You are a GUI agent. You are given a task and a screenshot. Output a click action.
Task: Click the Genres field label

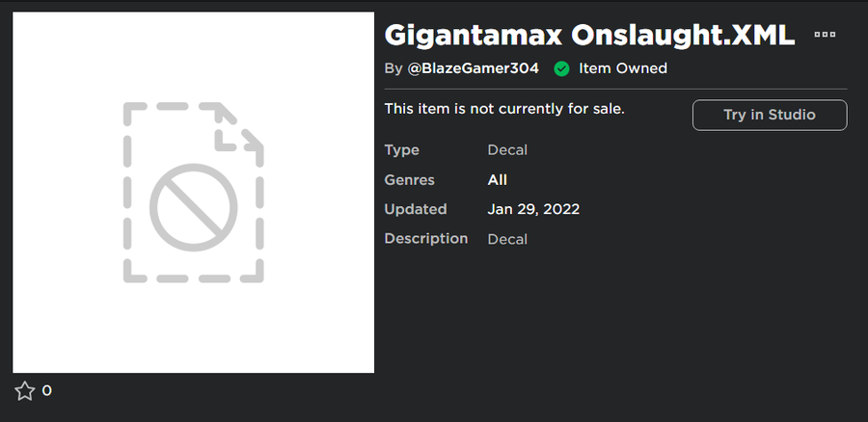[409, 179]
